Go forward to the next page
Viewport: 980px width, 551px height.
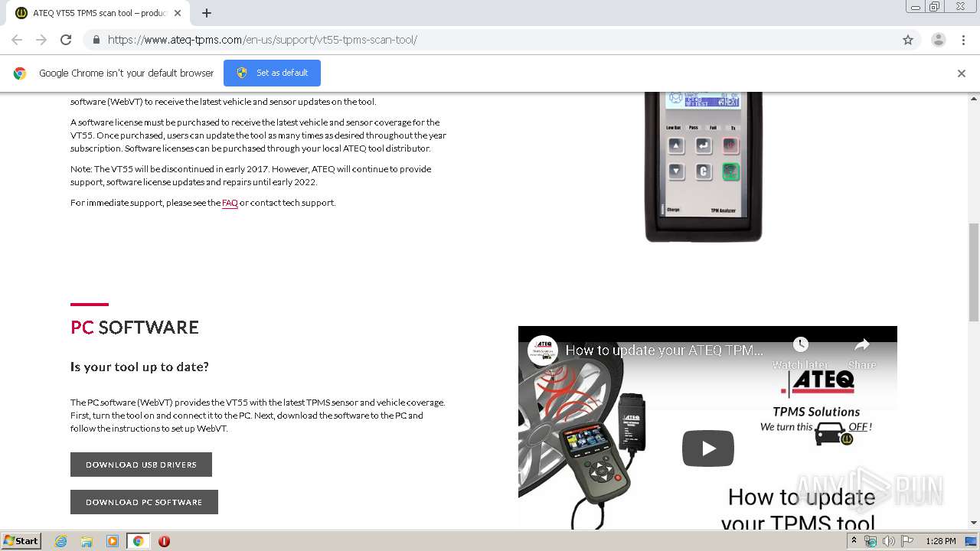(41, 40)
